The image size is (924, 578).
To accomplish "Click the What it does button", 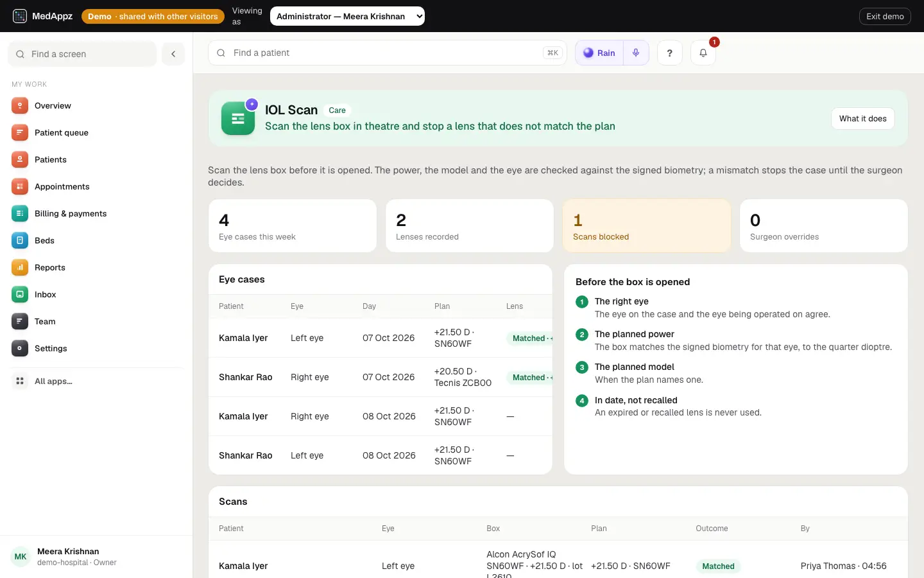I will [x=863, y=118].
